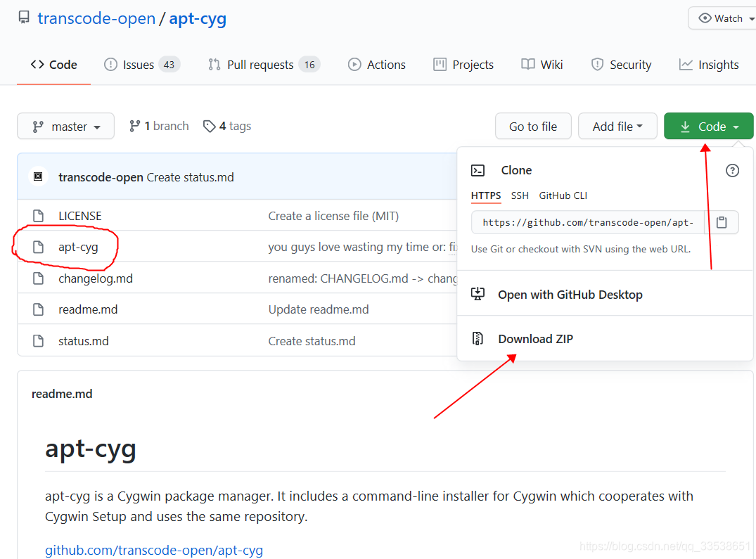The image size is (756, 559).
Task: Click the repository book icon beside transcode-open
Action: [x=24, y=18]
